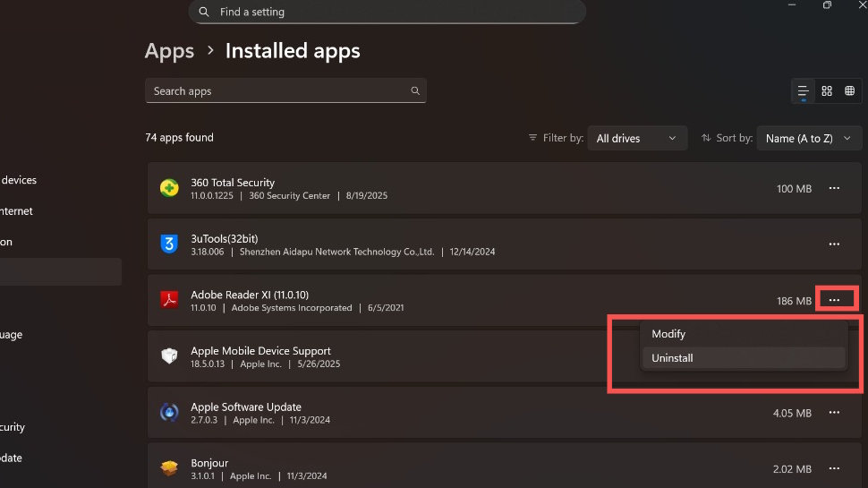Image resolution: width=868 pixels, height=488 pixels.
Task: Click the sort arrows icon beside Sort by
Action: coord(706,138)
